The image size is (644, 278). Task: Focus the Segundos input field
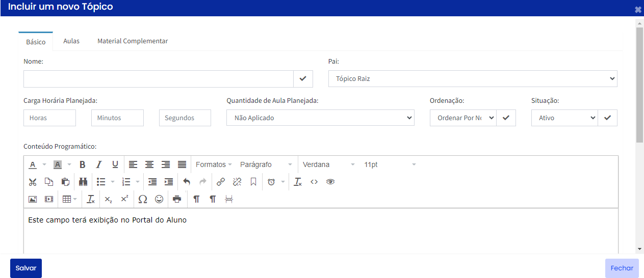coord(185,118)
